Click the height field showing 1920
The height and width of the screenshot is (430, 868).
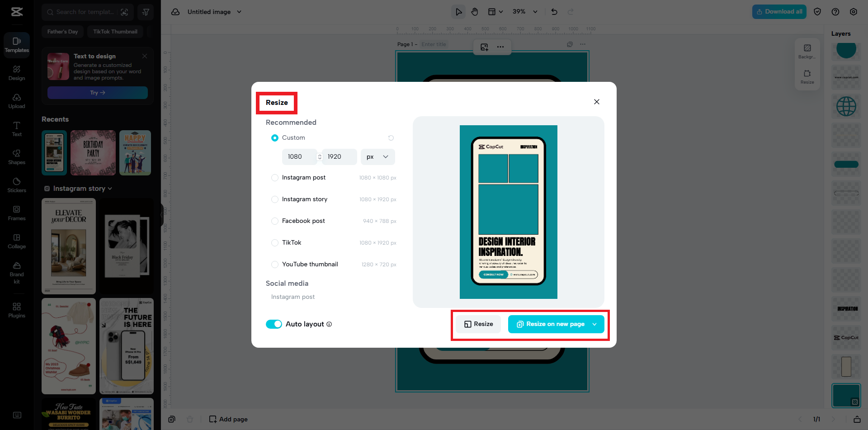pos(340,157)
